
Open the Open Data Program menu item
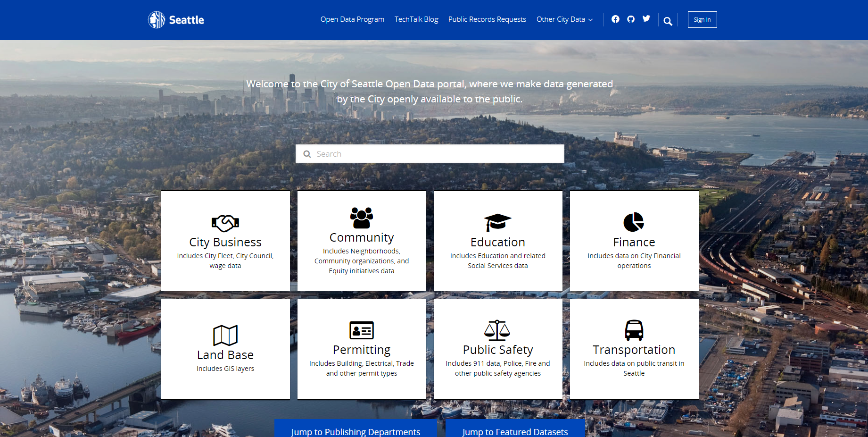[352, 19]
